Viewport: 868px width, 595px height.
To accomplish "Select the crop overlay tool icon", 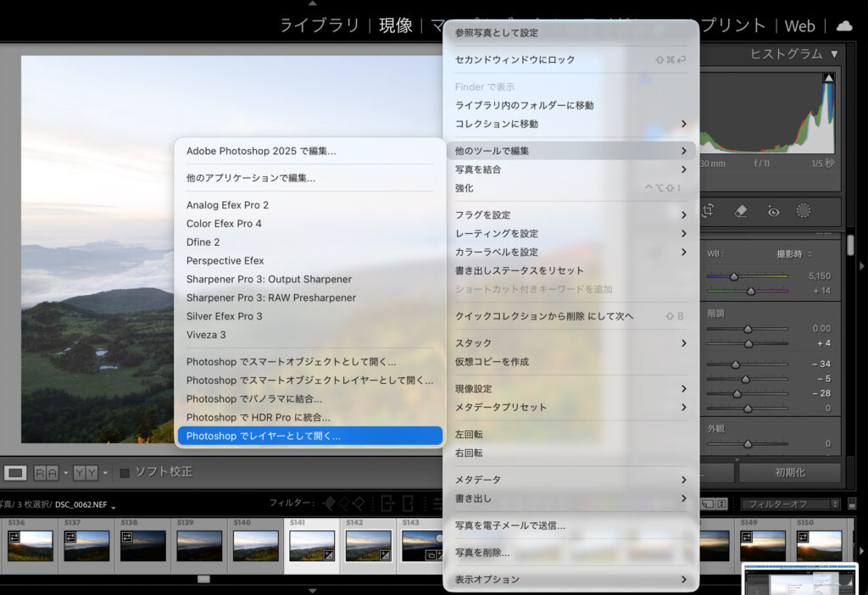I will point(708,211).
